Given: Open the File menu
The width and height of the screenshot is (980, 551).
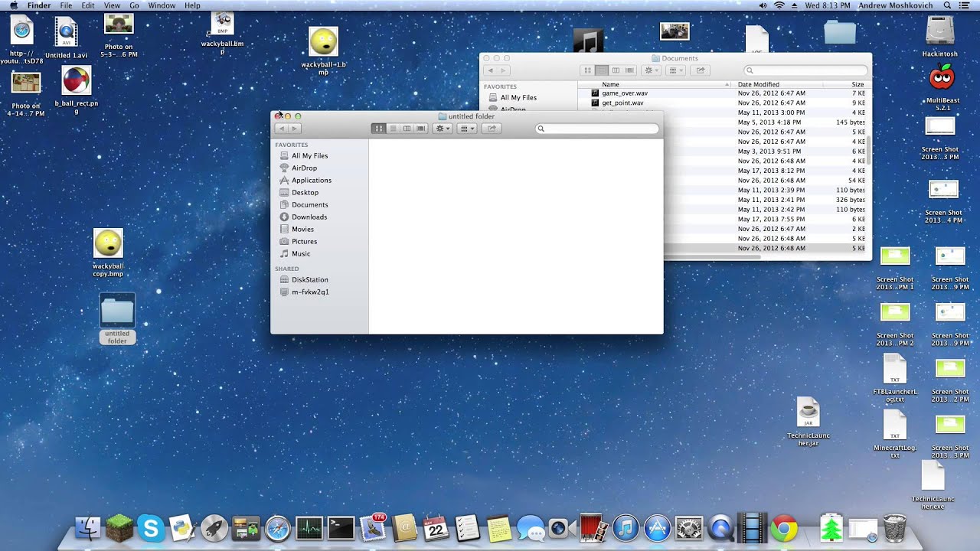Looking at the screenshot, I should [66, 5].
